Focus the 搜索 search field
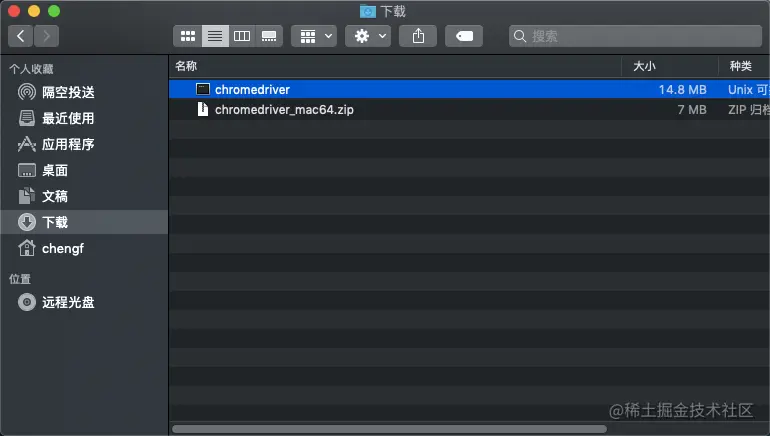770x436 pixels. coord(635,36)
